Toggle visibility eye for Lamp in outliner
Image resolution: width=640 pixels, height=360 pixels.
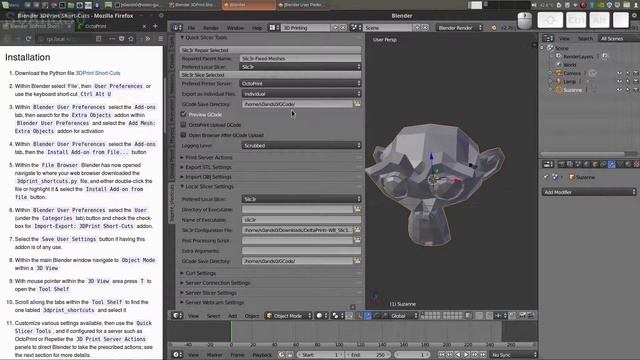coord(620,82)
